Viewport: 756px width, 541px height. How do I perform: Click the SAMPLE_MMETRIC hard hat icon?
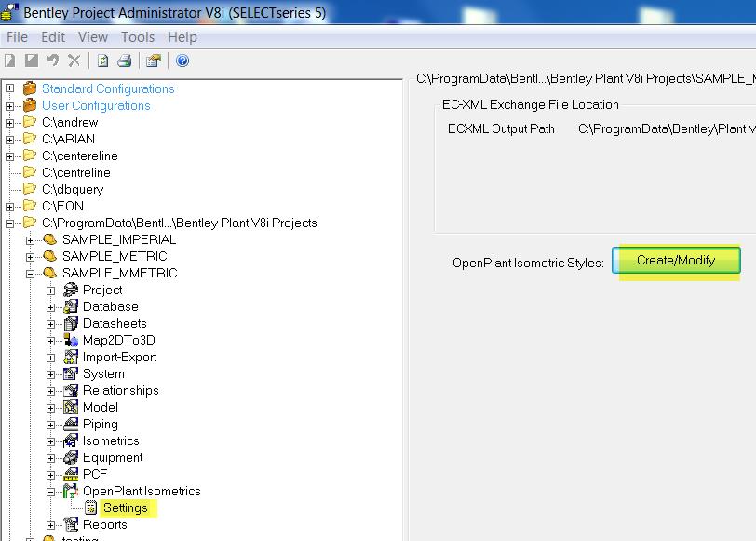[49, 273]
